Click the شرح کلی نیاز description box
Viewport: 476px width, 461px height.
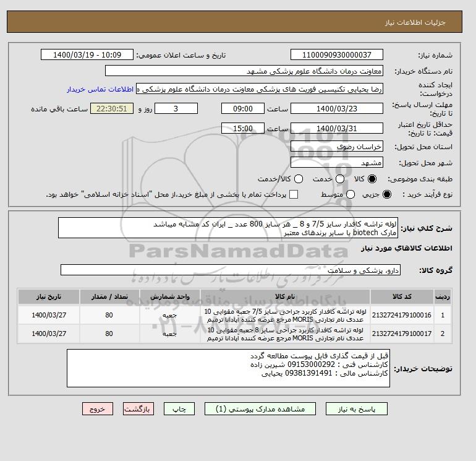pos(228,228)
